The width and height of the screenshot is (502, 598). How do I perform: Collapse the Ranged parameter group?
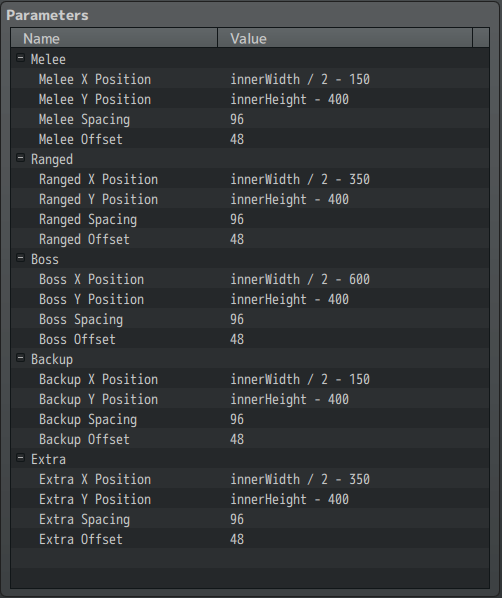point(21,158)
